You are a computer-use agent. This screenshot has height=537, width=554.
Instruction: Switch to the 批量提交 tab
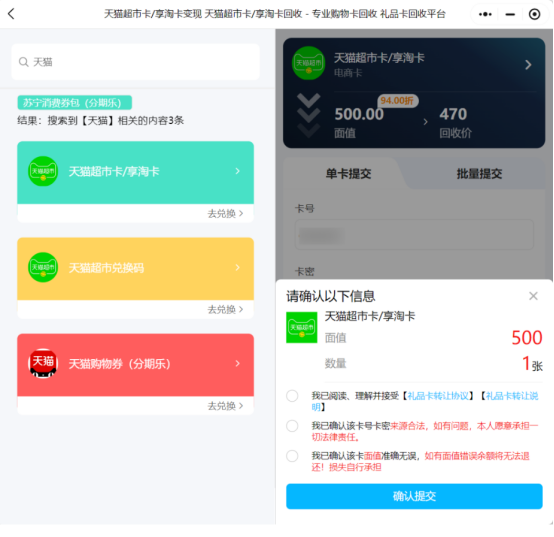[479, 174]
